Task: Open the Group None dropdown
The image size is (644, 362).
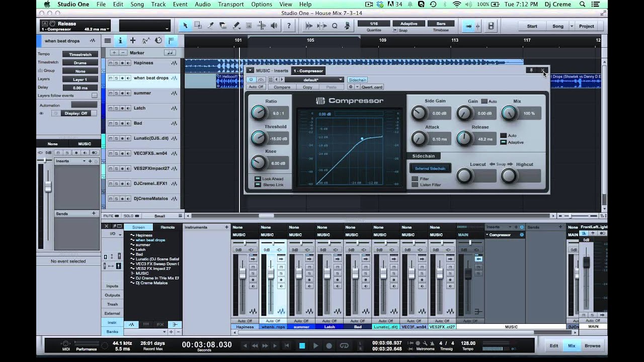Action: click(x=80, y=71)
